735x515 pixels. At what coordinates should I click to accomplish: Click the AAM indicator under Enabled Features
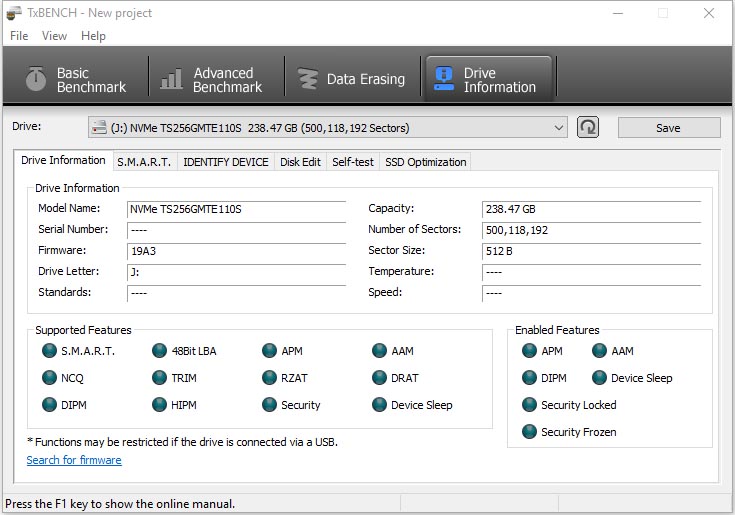pyautogui.click(x=600, y=351)
